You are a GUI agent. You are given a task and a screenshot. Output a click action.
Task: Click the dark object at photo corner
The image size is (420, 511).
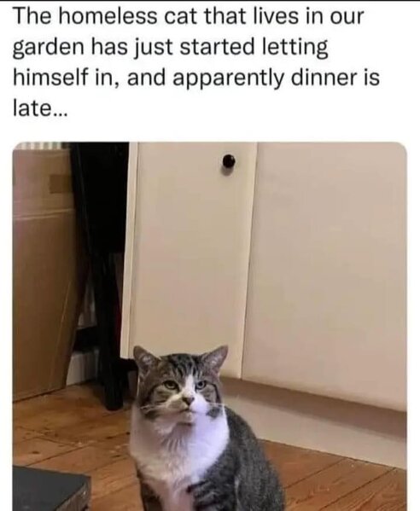51,488
